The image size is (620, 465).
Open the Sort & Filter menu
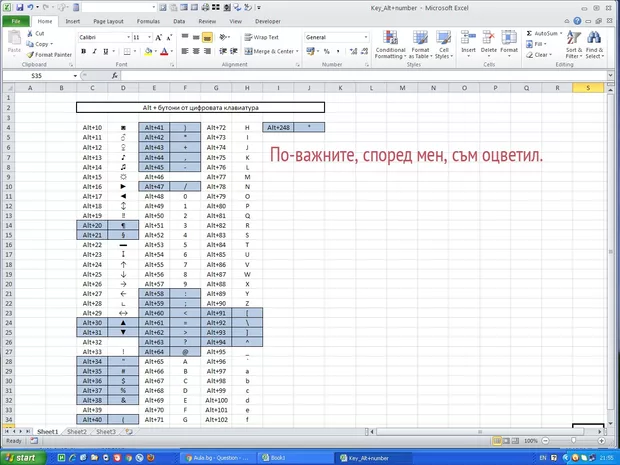point(574,45)
